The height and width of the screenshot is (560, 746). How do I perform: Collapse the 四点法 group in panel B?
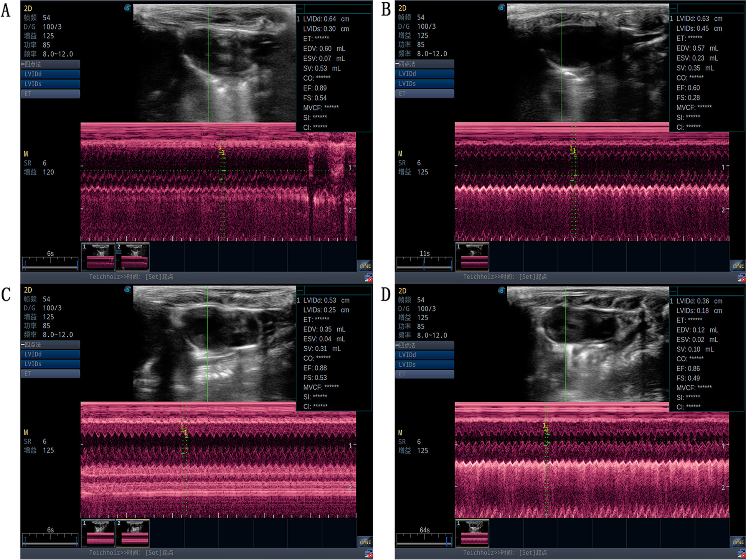(424, 64)
